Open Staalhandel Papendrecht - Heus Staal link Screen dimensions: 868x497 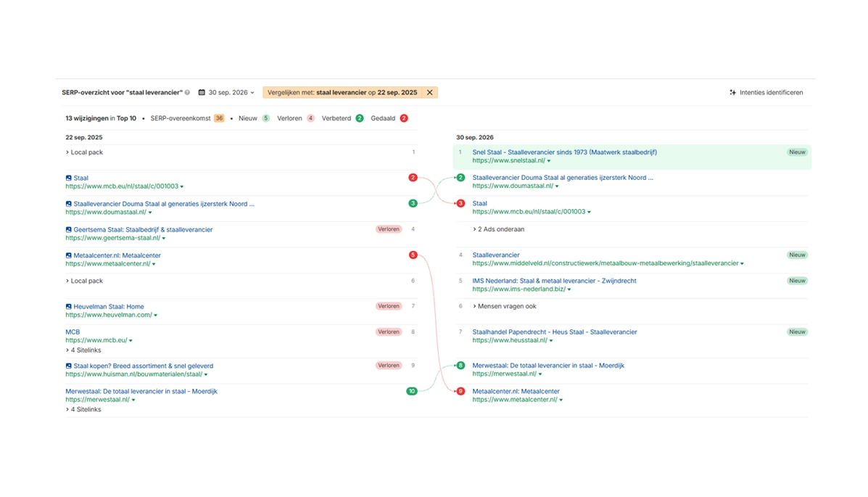[555, 332]
